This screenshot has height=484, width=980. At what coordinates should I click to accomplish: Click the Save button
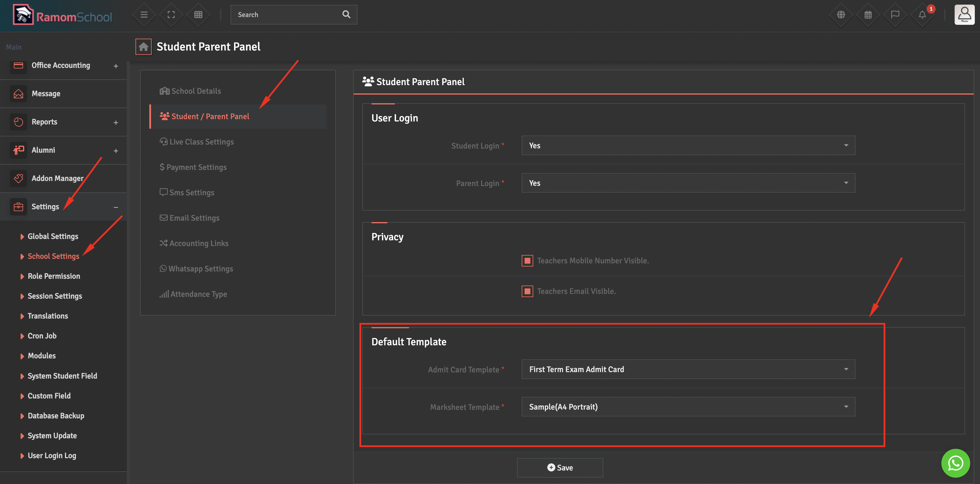[560, 468]
